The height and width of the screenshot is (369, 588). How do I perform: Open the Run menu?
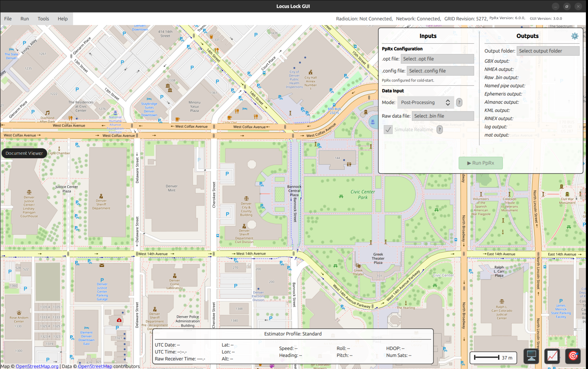(25, 19)
